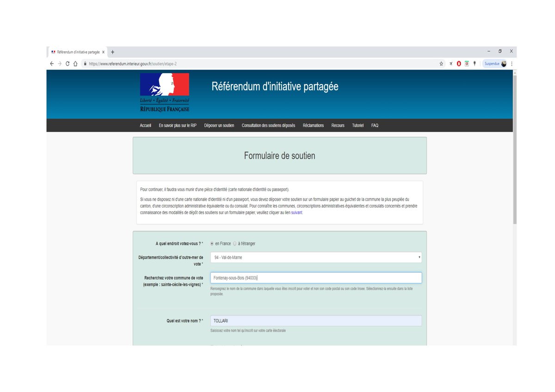Click the name field containing TOLLARI
The width and height of the screenshot is (555, 392).
316,320
